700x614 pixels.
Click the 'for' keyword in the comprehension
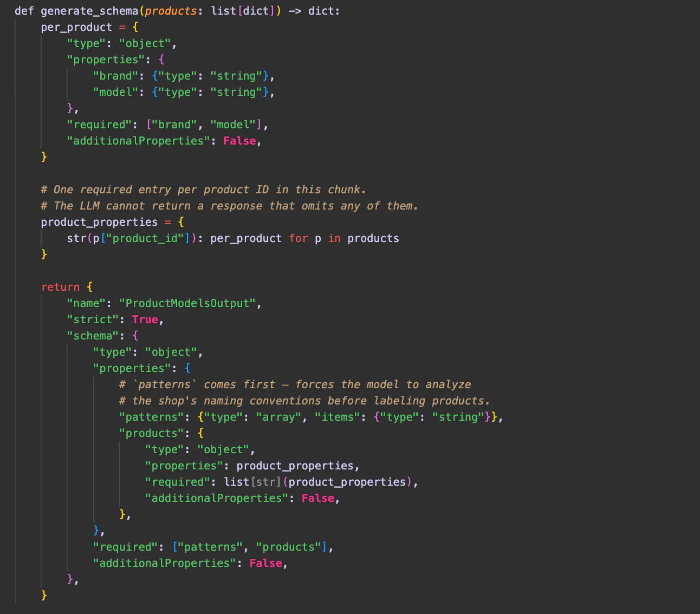(298, 238)
